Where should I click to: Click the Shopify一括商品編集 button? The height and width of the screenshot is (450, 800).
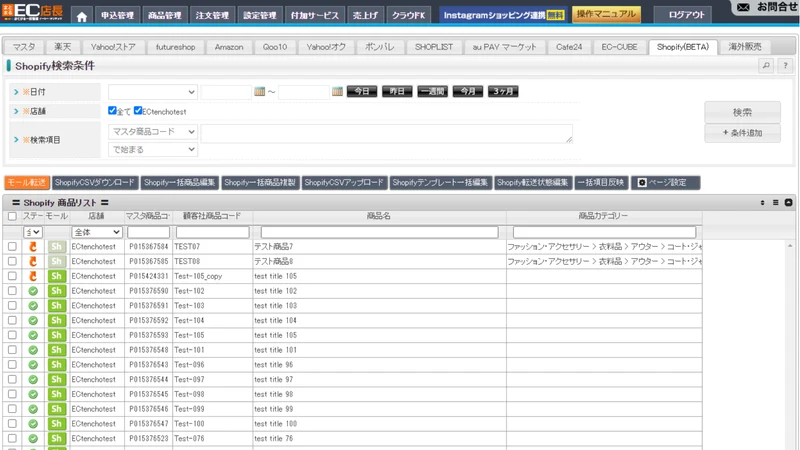pos(180,183)
